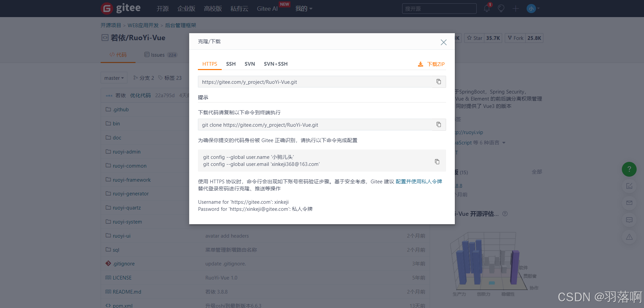Click the 开源项目 breadcrumb
644x308 pixels.
[111, 25]
